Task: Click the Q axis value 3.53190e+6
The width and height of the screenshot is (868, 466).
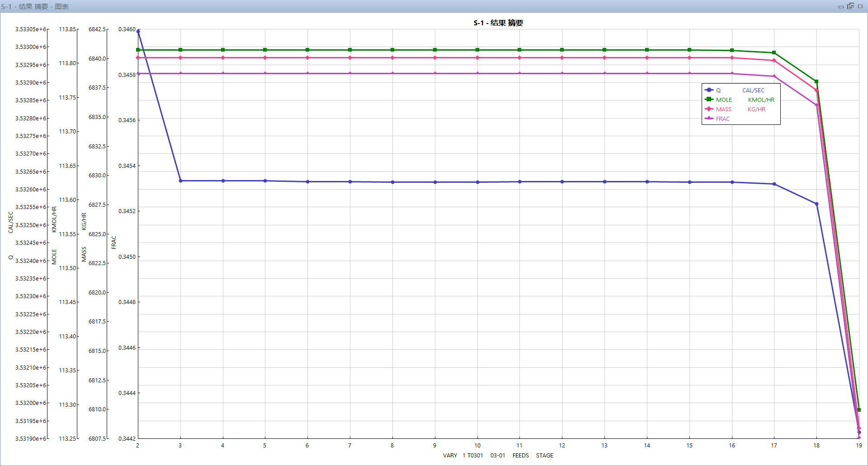Action: click(x=31, y=439)
